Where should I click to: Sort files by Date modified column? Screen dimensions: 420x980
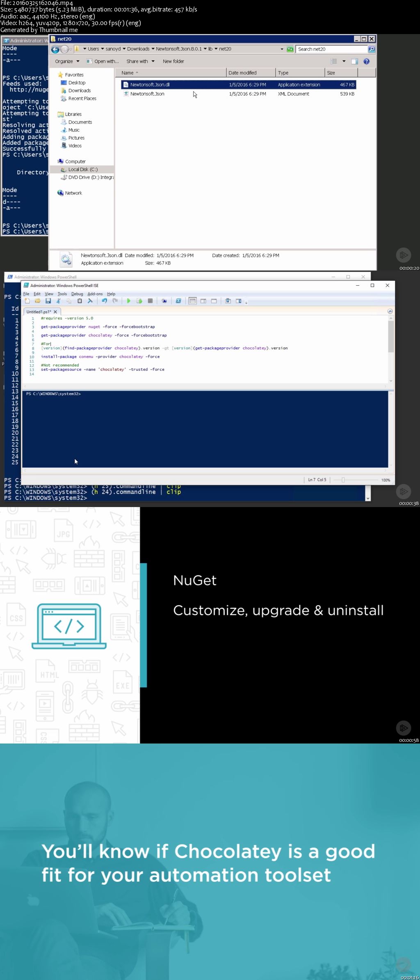[251, 73]
